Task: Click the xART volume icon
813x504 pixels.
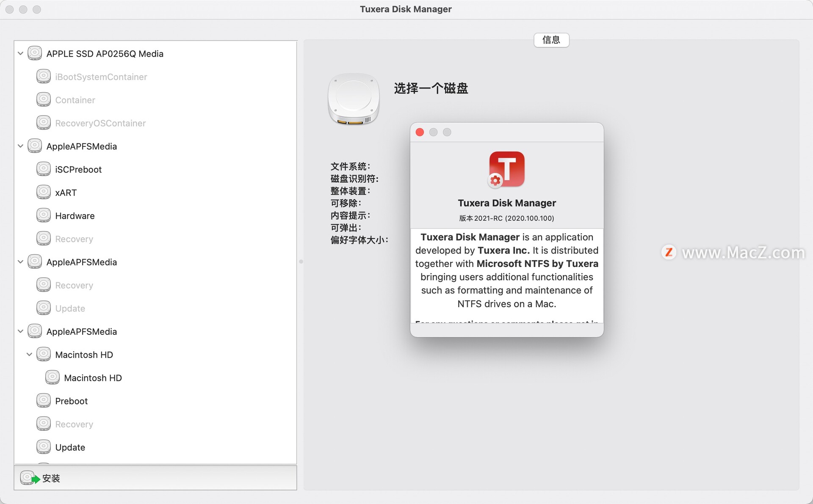Action: click(44, 193)
